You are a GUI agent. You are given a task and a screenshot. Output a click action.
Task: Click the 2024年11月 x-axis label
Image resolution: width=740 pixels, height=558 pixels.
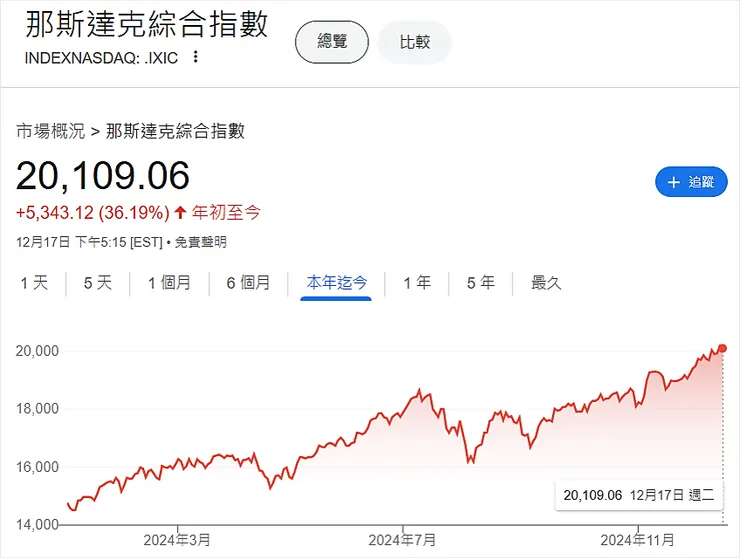[x=637, y=540]
